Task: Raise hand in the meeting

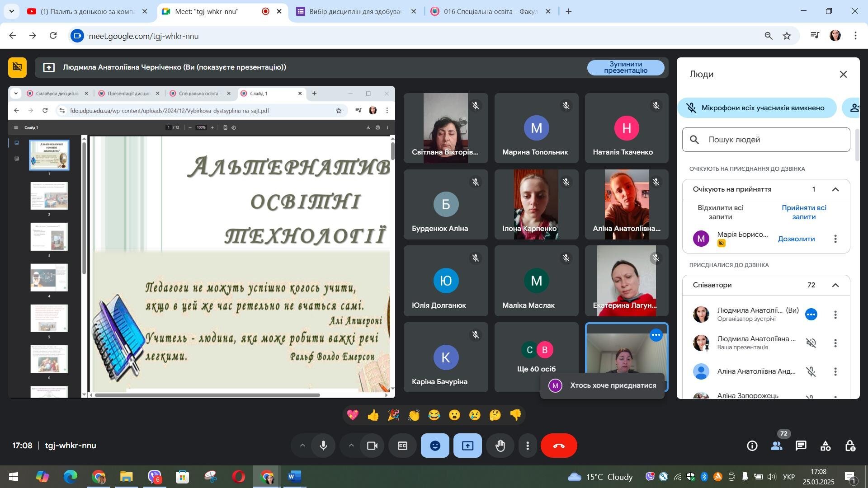Action: [x=500, y=446]
